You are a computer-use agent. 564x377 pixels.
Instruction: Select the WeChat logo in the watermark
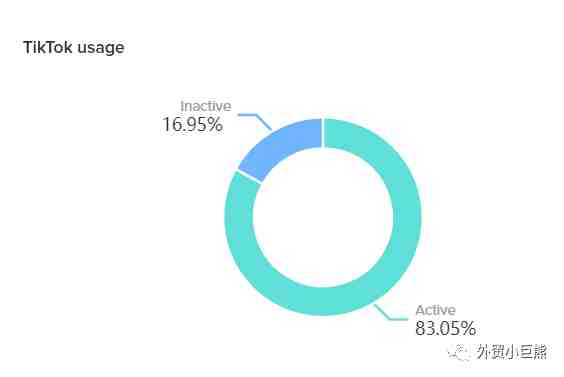click(x=458, y=352)
